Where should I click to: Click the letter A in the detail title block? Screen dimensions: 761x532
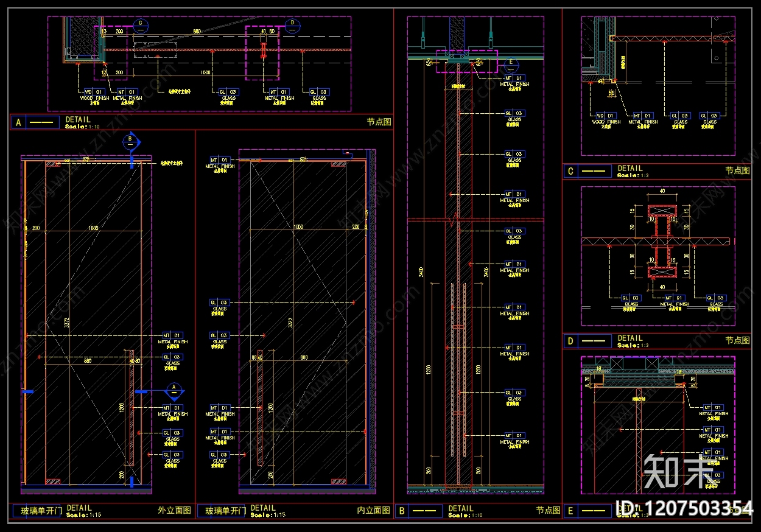[18, 122]
